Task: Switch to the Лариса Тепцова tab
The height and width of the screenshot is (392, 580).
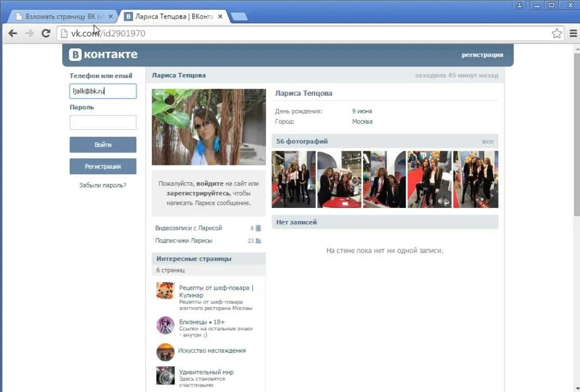Action: [x=174, y=17]
